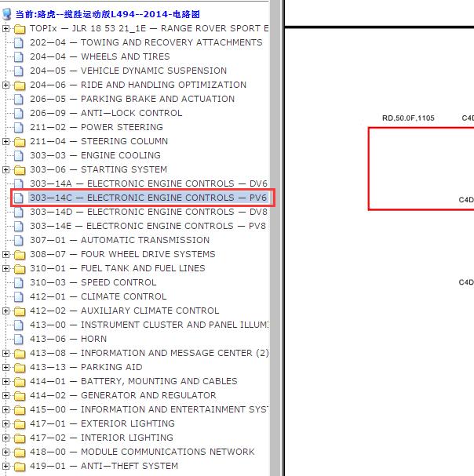This screenshot has width=474, height=476.
Task: Click the document icon for 206-05 Parking Brake
Action: (19, 100)
